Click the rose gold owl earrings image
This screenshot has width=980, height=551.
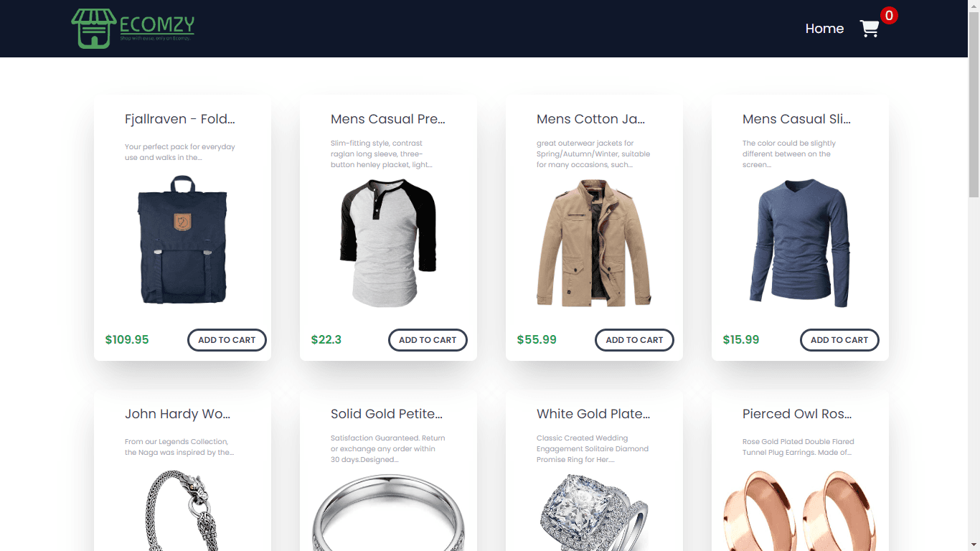click(x=800, y=510)
